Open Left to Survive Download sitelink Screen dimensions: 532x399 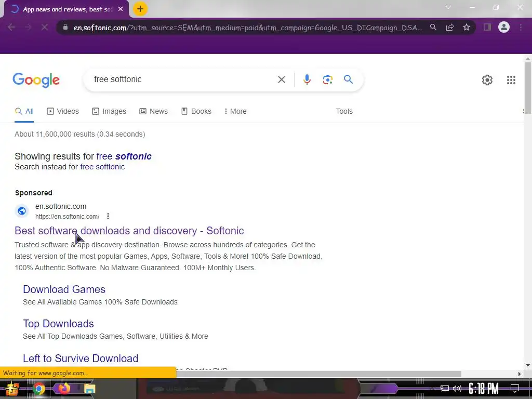pyautogui.click(x=81, y=358)
